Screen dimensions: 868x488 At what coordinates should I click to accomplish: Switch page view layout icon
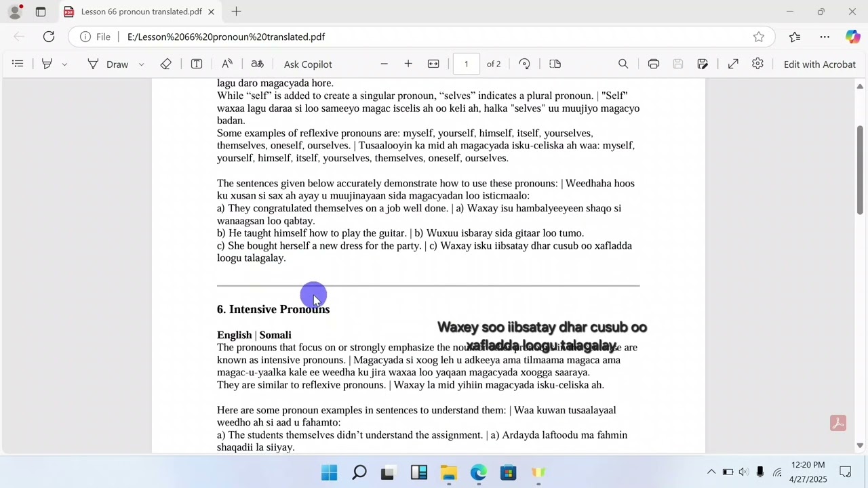pyautogui.click(x=555, y=64)
